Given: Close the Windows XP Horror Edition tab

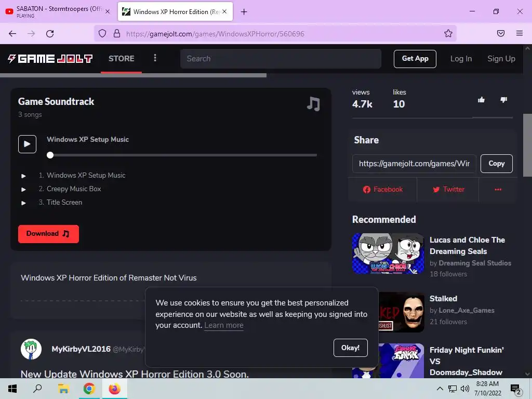Looking at the screenshot, I should (x=224, y=11).
